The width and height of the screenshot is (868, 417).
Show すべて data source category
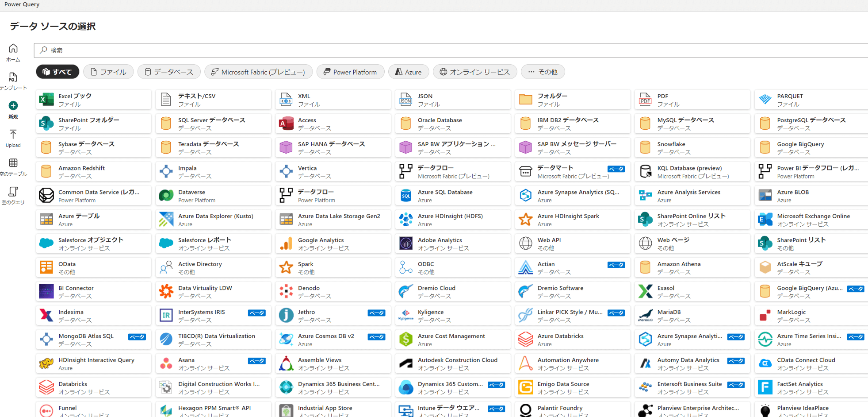pos(57,72)
